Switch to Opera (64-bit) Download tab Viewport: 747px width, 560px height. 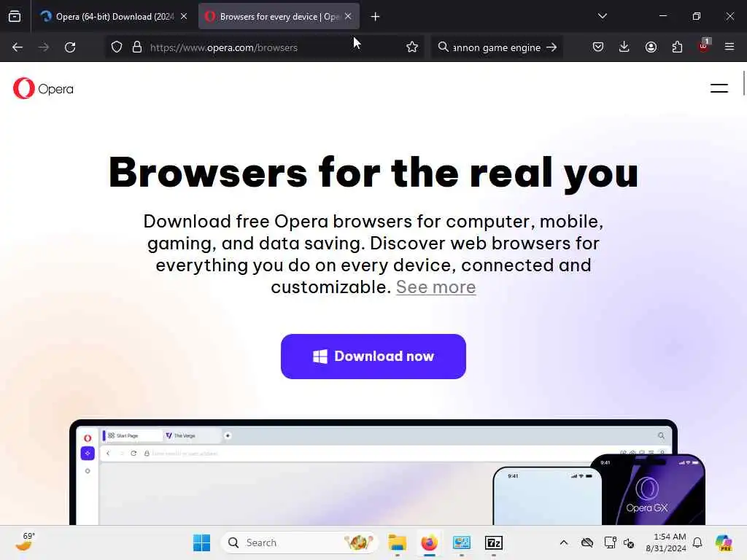[x=113, y=16]
